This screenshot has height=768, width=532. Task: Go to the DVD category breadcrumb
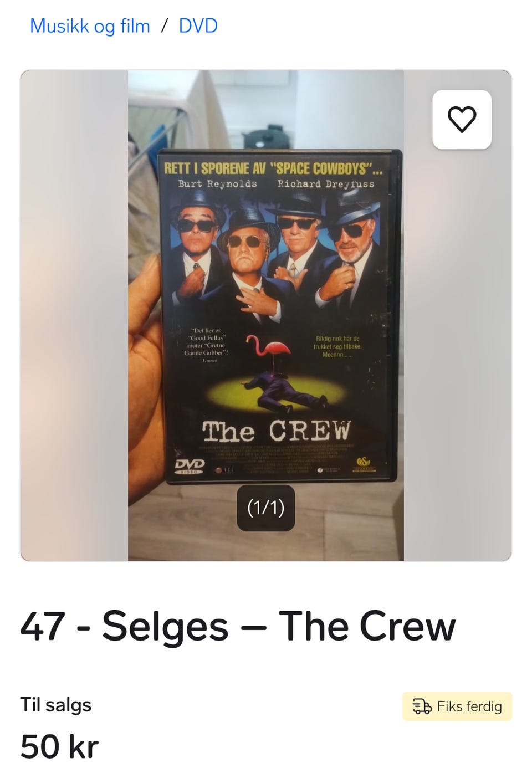click(198, 26)
